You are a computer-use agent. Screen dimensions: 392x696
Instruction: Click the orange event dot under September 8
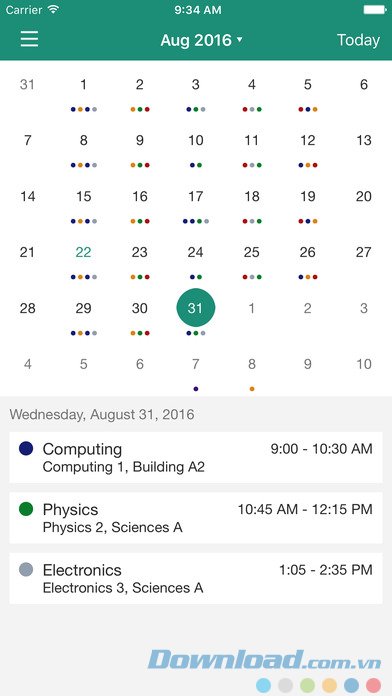[x=252, y=389]
